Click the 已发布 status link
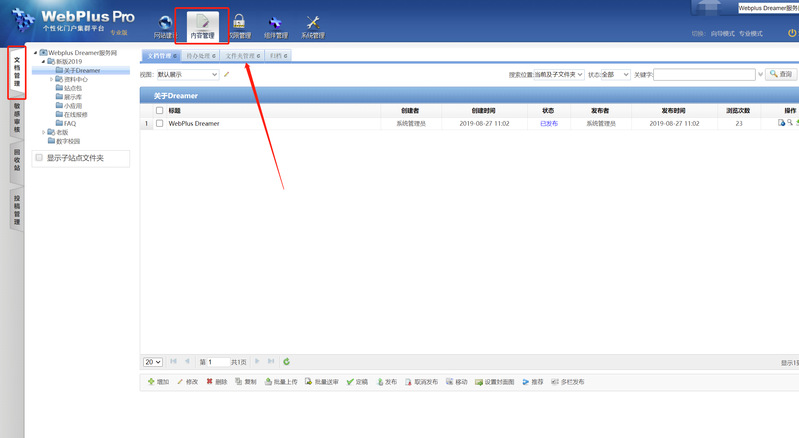This screenshot has width=799, height=438. pyautogui.click(x=548, y=123)
